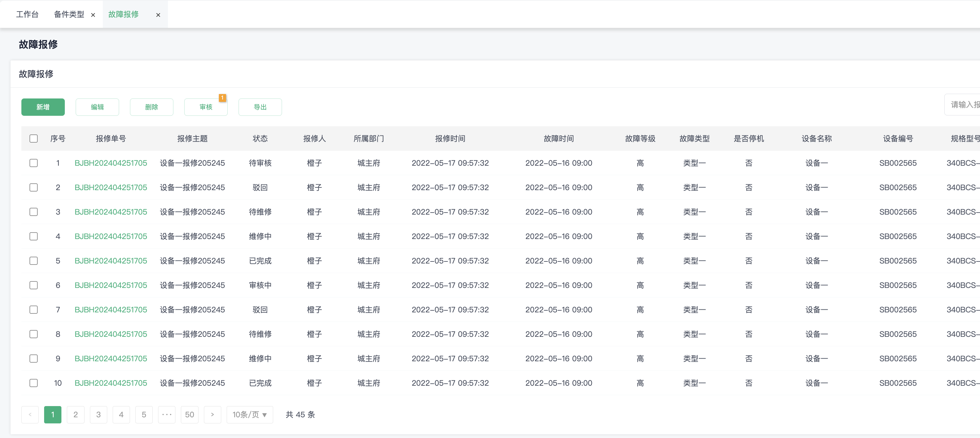Click the orange badge on 审核 button
This screenshot has height=438, width=980.
click(223, 98)
